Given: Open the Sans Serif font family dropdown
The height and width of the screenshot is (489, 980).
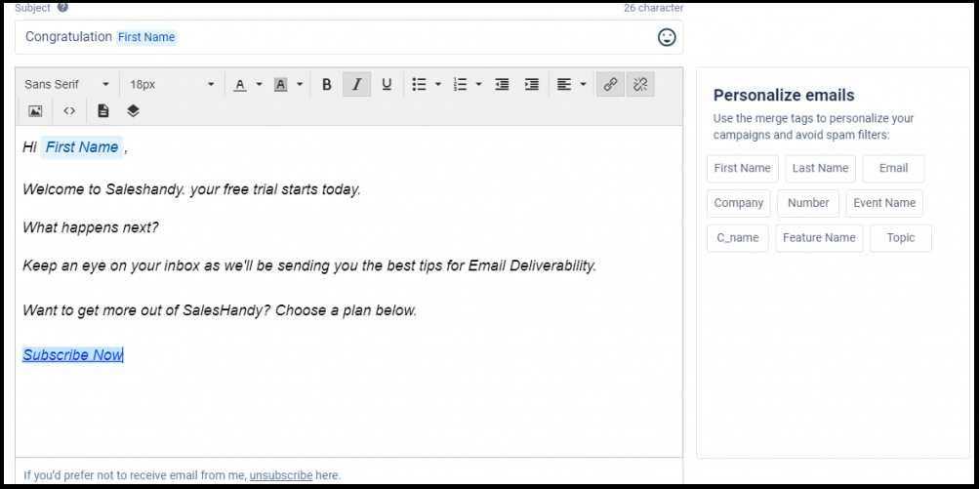Looking at the screenshot, I should click(x=67, y=84).
